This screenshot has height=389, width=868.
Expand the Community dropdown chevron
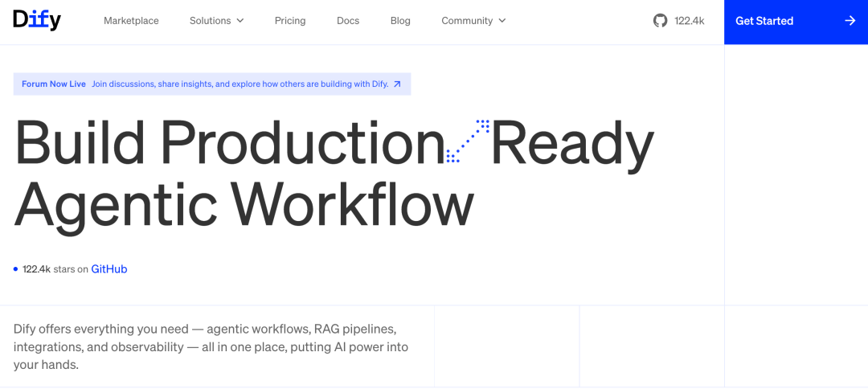point(502,21)
